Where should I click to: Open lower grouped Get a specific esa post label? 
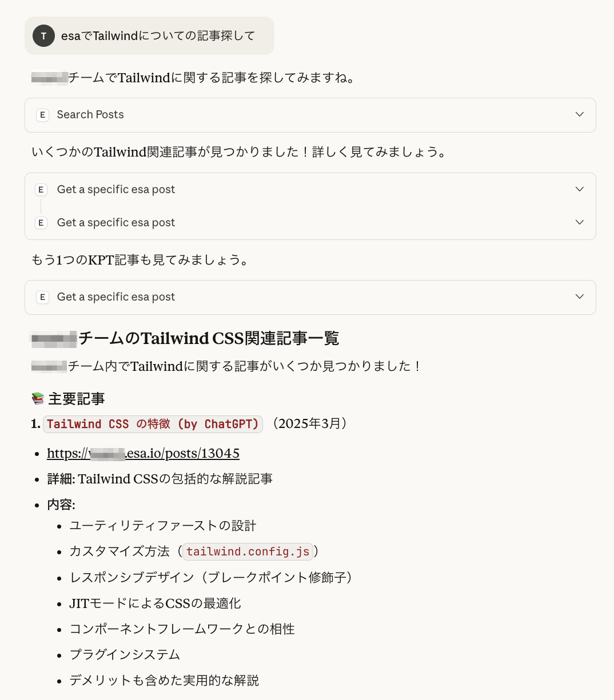click(116, 222)
